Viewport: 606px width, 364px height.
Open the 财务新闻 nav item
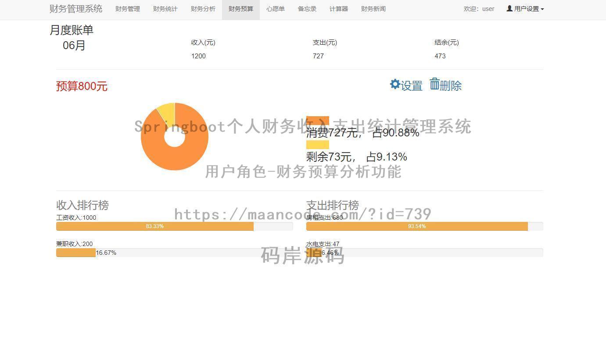coord(373,9)
